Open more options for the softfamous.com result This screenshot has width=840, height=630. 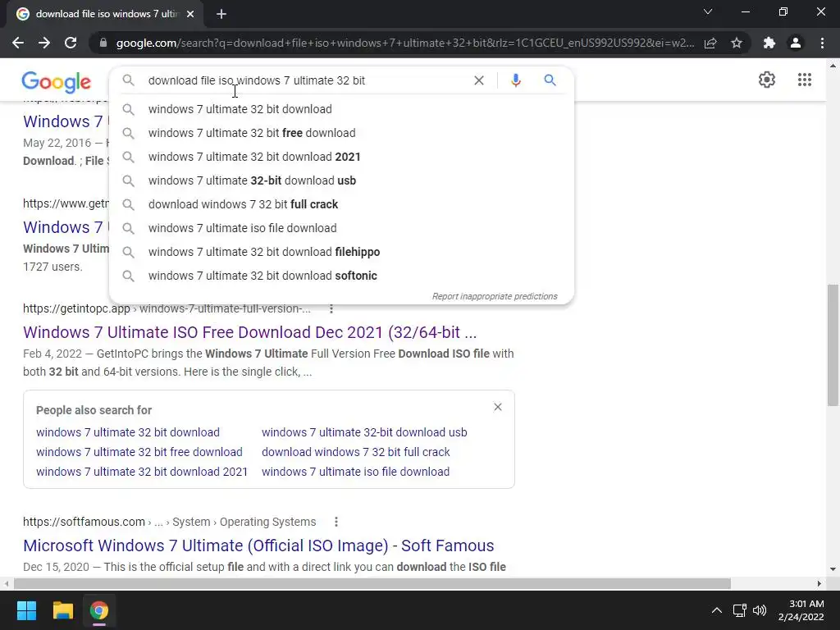coord(336,522)
